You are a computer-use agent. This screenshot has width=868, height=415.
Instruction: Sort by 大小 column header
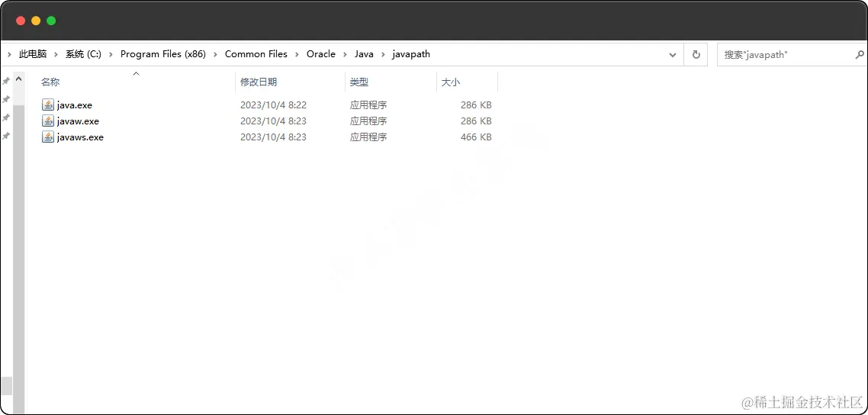(x=450, y=82)
